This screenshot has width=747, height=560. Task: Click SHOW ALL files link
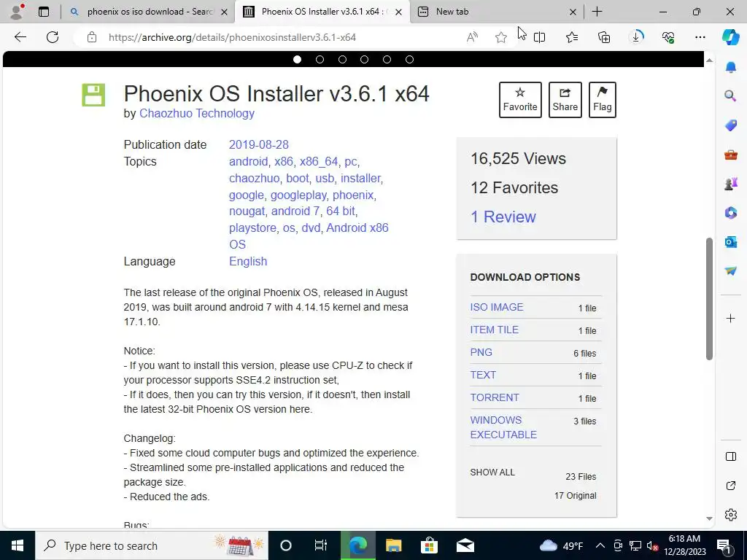(x=492, y=472)
